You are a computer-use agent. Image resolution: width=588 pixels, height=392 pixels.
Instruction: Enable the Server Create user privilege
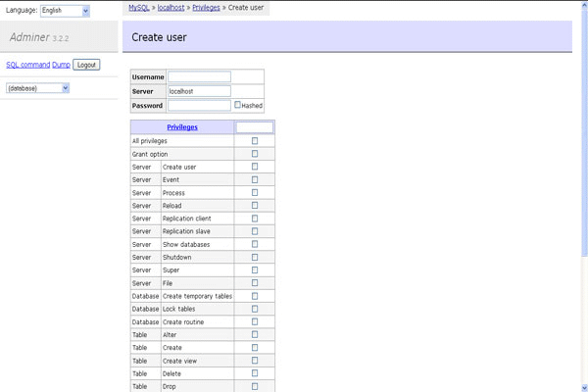pyautogui.click(x=255, y=167)
